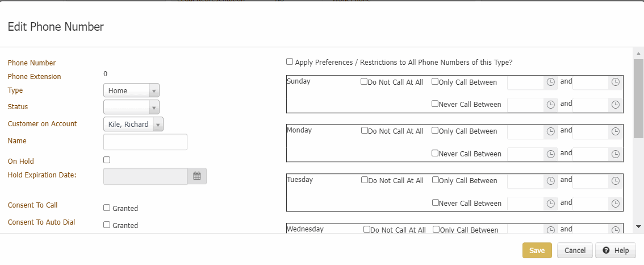Open Sunday Never Call Between start time clock
Viewport: 644px width, 265px height.
[550, 105]
